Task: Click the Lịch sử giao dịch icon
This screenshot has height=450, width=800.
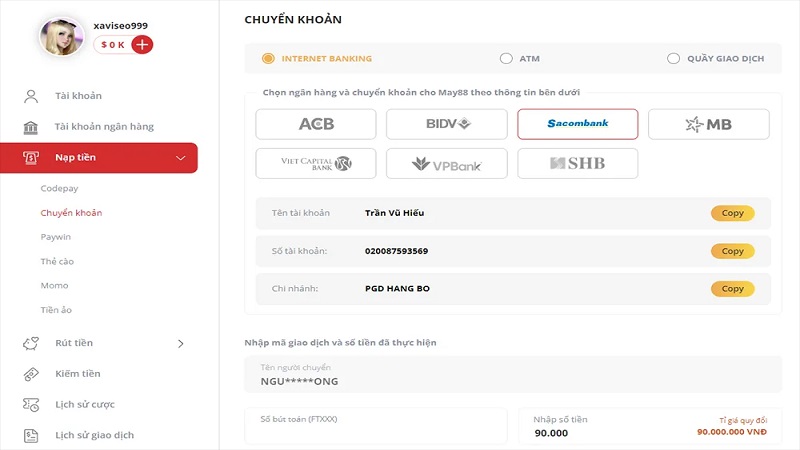Action: coord(31,435)
